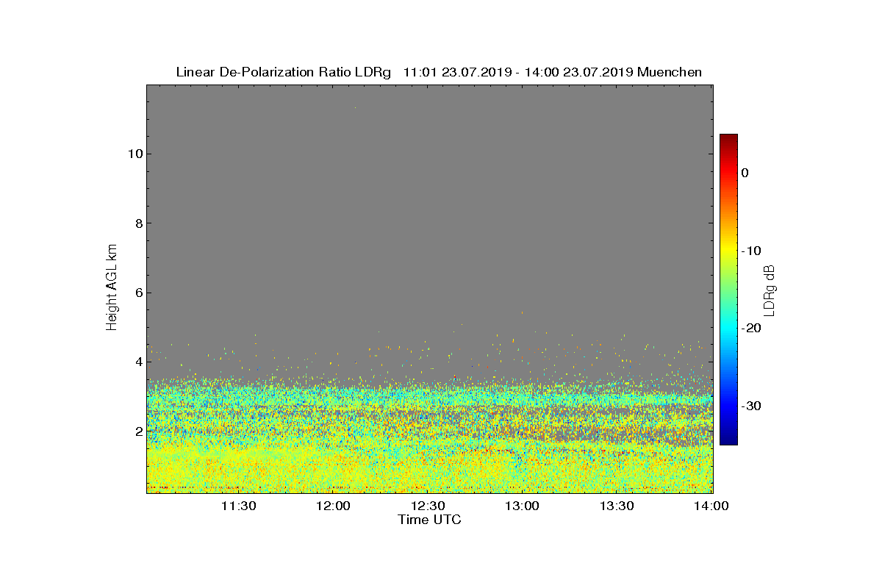The height and width of the screenshot is (588, 882).
Task: Click the dark blue bottom of colorbar
Action: click(728, 440)
